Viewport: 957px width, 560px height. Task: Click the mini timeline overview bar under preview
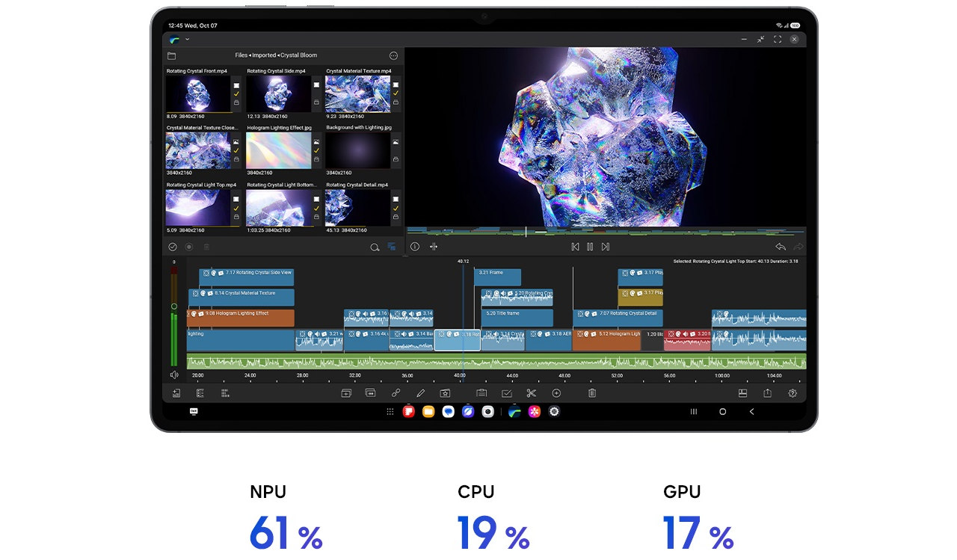click(606, 232)
